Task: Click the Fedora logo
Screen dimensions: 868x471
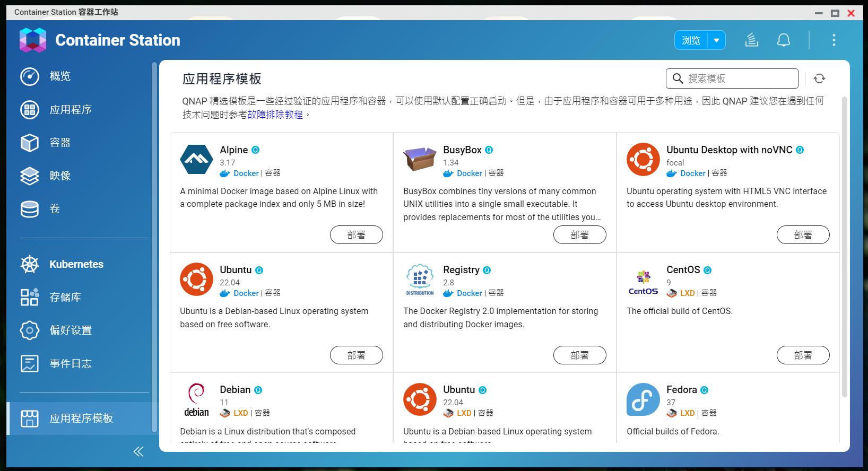Action: point(643,399)
